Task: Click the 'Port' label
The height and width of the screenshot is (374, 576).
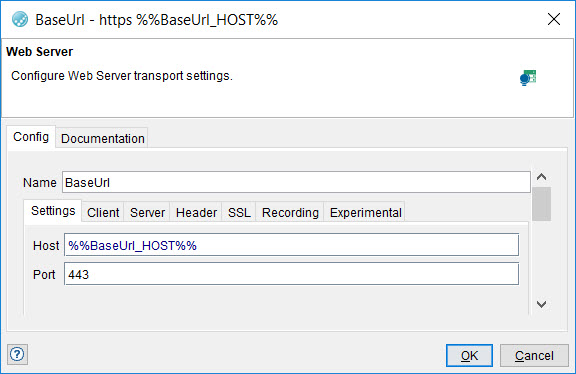Action: [44, 274]
